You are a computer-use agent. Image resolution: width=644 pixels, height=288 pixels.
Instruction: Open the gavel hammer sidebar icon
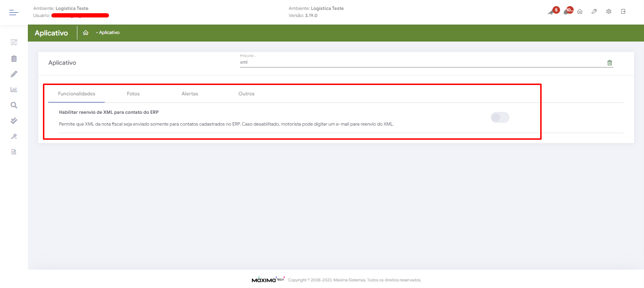[14, 136]
